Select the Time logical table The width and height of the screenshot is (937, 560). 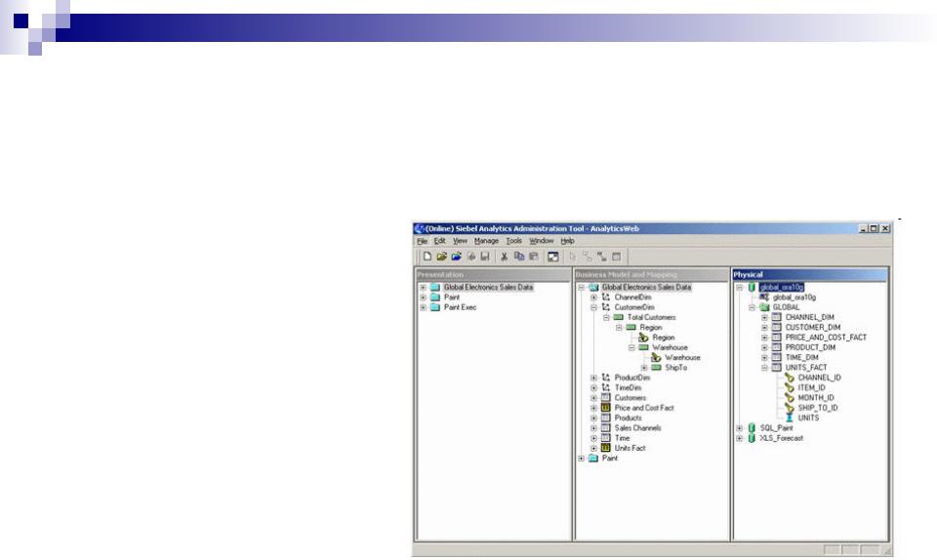[622, 438]
